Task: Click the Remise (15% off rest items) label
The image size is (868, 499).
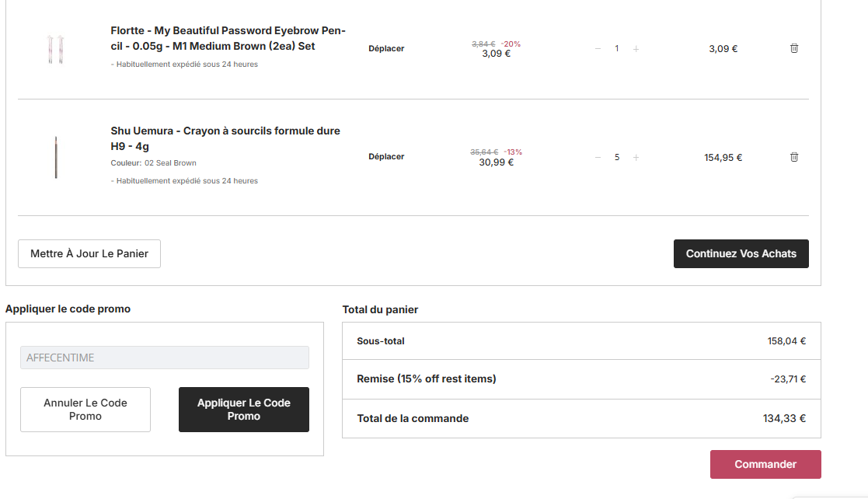Action: (x=427, y=379)
